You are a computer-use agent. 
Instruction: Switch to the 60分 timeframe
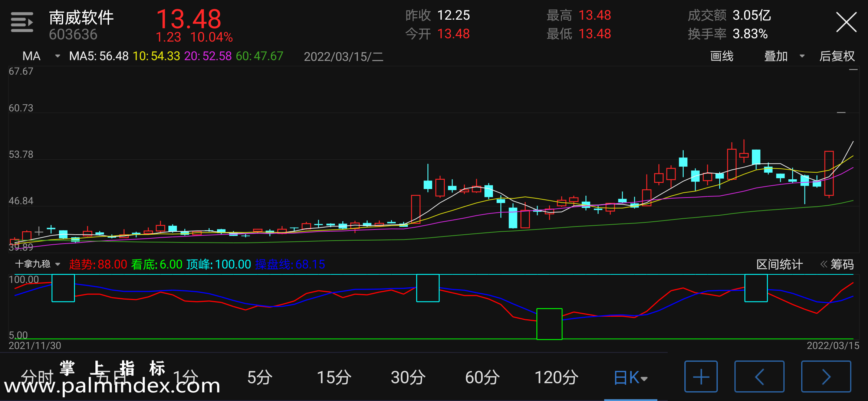click(482, 377)
